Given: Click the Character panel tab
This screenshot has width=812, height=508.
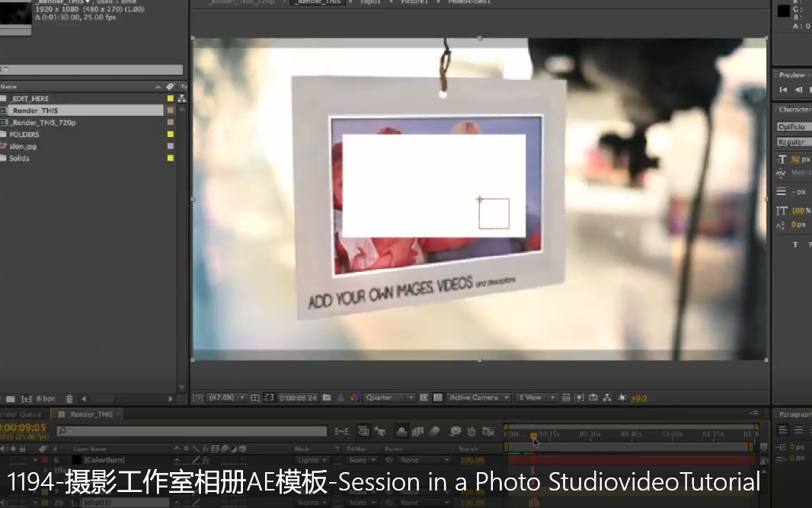Looking at the screenshot, I should (x=795, y=109).
